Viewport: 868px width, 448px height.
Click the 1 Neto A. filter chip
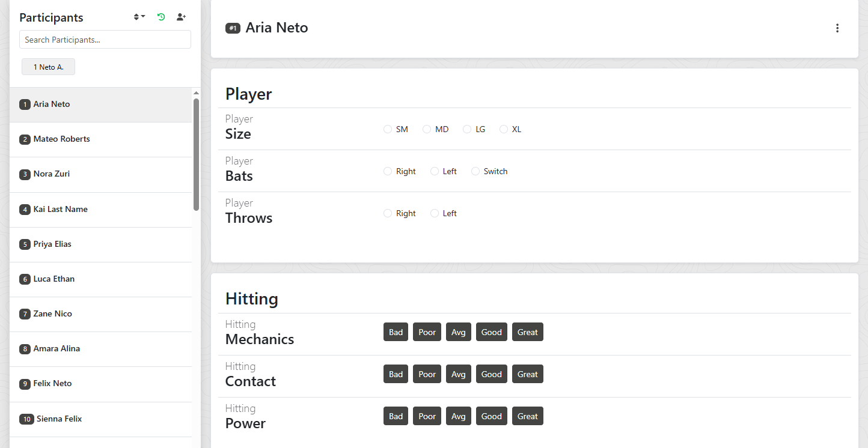48,66
